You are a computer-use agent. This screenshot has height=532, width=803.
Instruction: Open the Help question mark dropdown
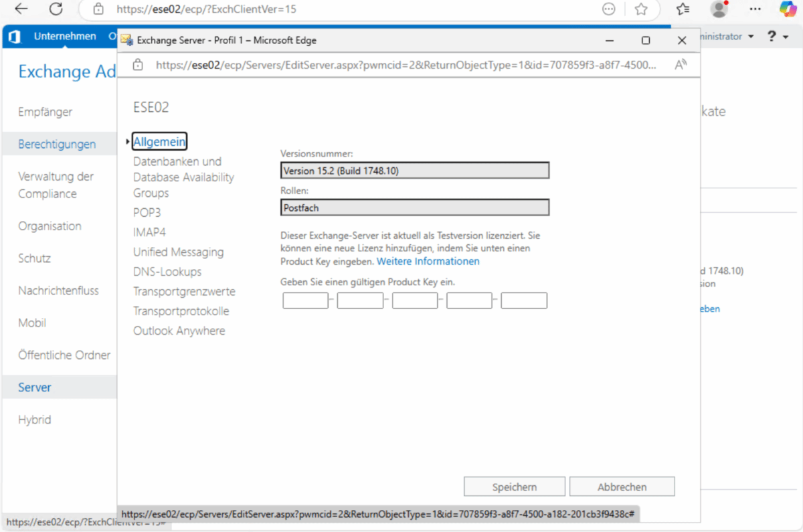coord(776,37)
